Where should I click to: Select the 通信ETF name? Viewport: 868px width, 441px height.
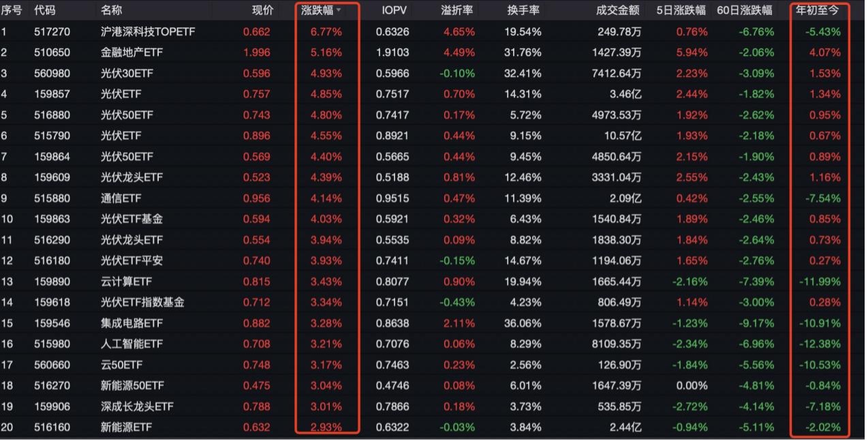pyautogui.click(x=121, y=198)
